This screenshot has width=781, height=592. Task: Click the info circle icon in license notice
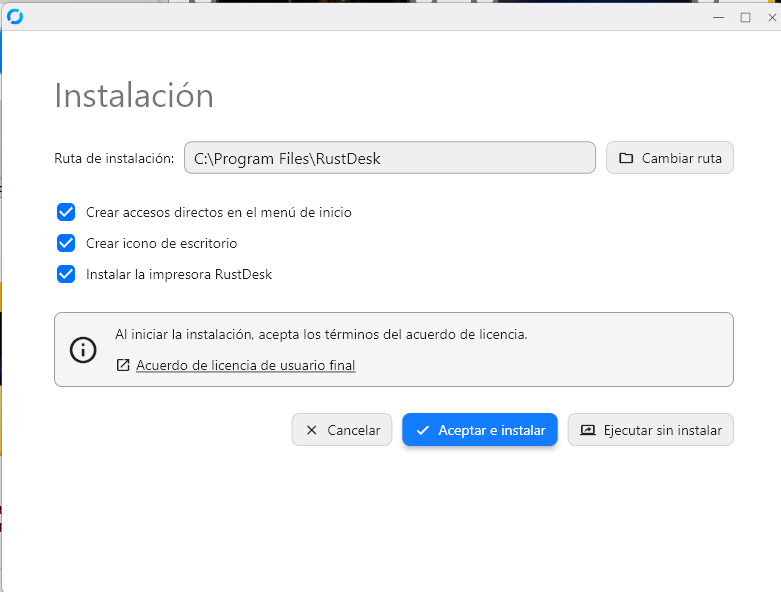pos(83,349)
